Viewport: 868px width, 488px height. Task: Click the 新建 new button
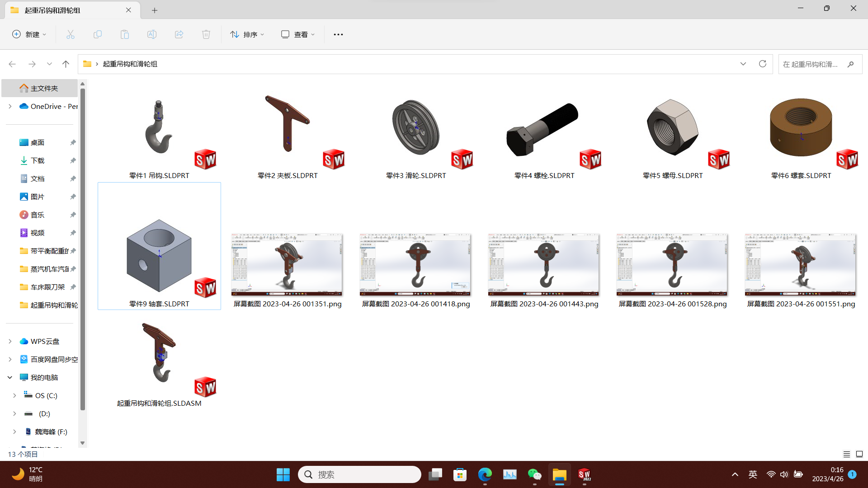tap(29, 34)
